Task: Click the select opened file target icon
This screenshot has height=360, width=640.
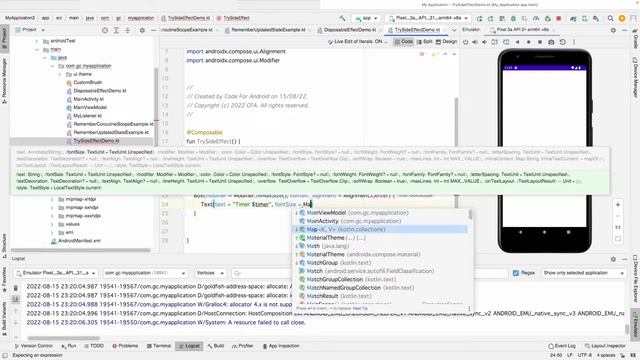Action: (105, 30)
